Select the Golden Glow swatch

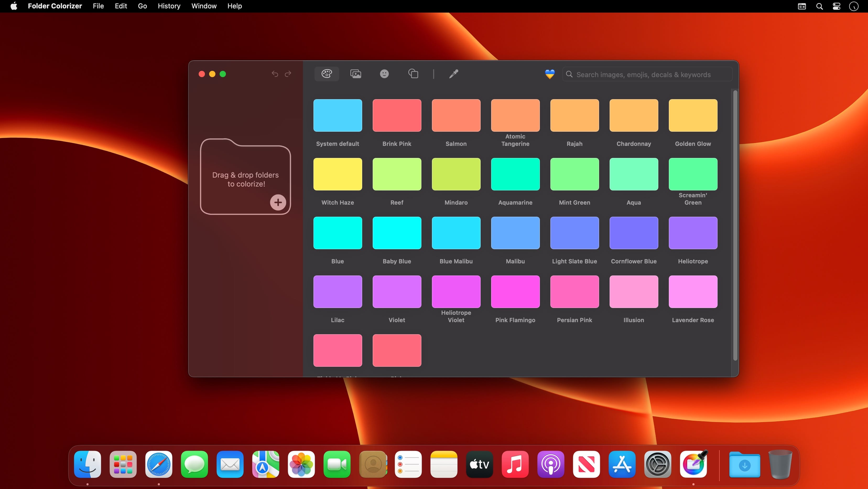[693, 115]
